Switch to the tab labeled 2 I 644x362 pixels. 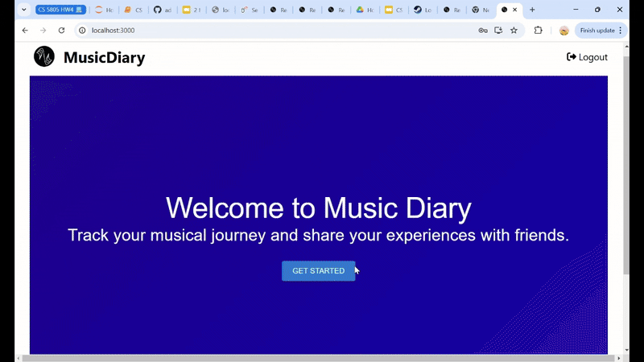pos(192,10)
